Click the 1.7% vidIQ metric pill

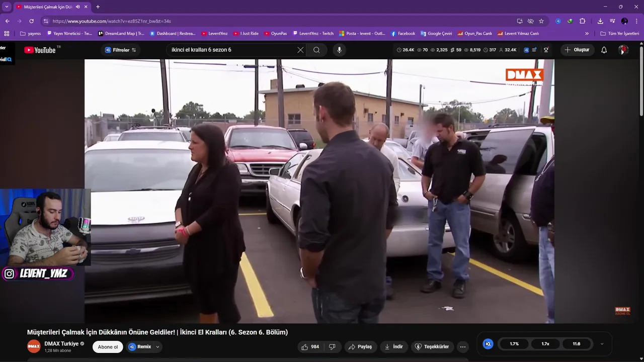coord(514,344)
